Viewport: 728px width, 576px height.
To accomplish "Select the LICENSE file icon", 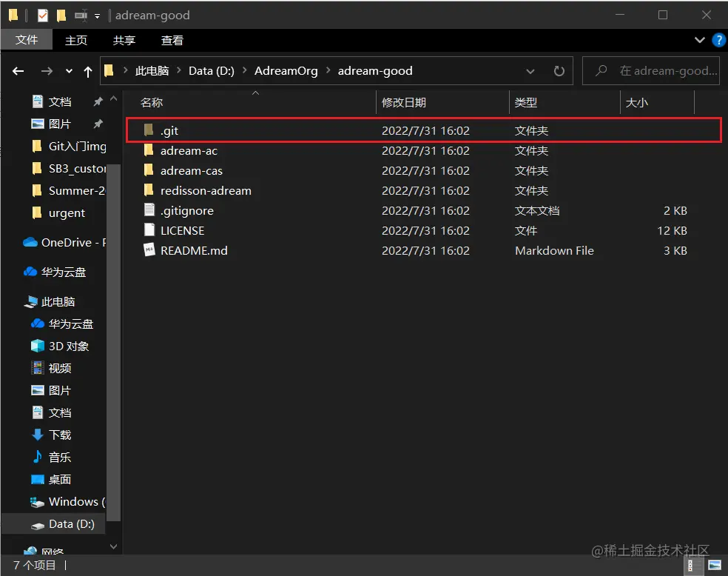I will [x=149, y=230].
